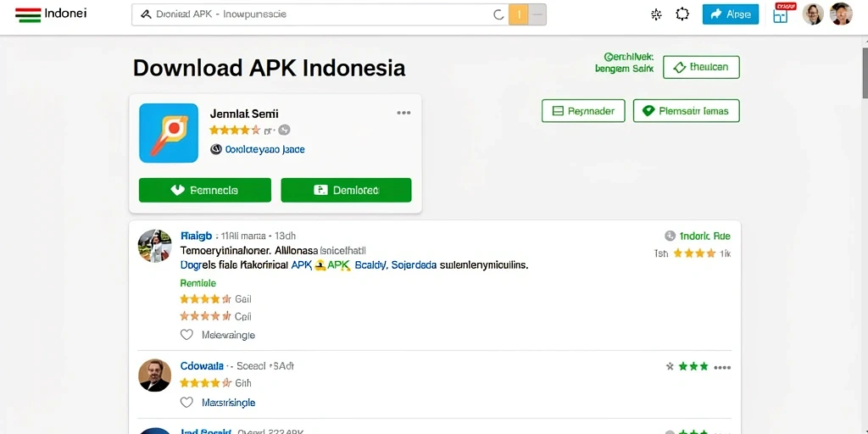Image resolution: width=868 pixels, height=434 pixels.
Task: Click the snowflake-style icon in top bar
Action: [x=656, y=15]
